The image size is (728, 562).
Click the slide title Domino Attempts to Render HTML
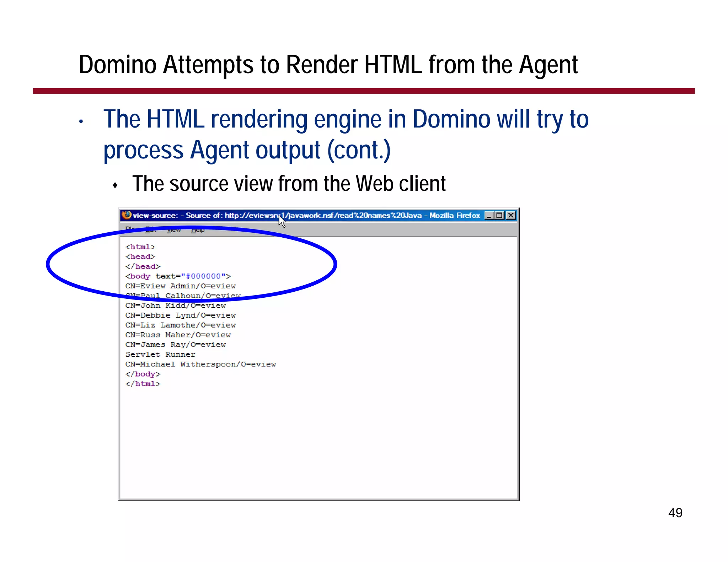coord(328,65)
